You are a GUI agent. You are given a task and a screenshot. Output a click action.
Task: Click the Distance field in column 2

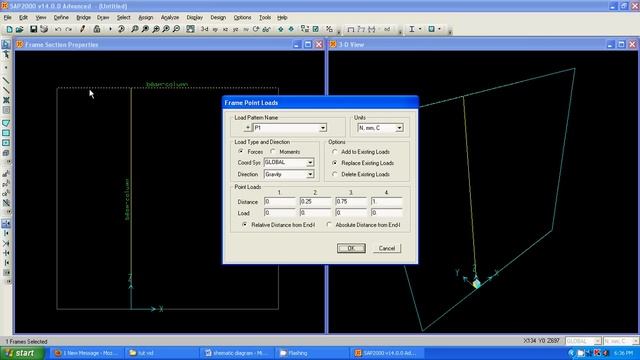[x=316, y=202]
